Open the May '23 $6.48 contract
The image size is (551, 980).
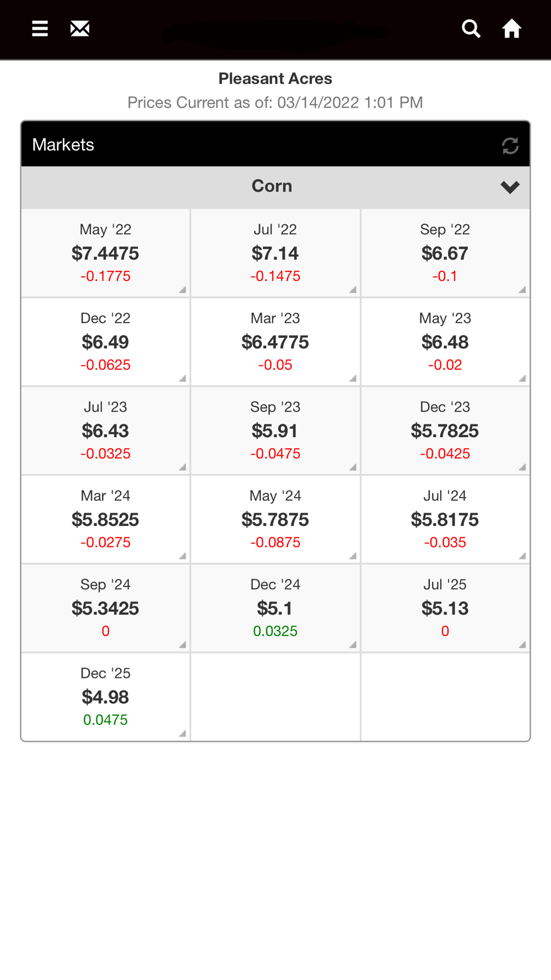coord(445,342)
